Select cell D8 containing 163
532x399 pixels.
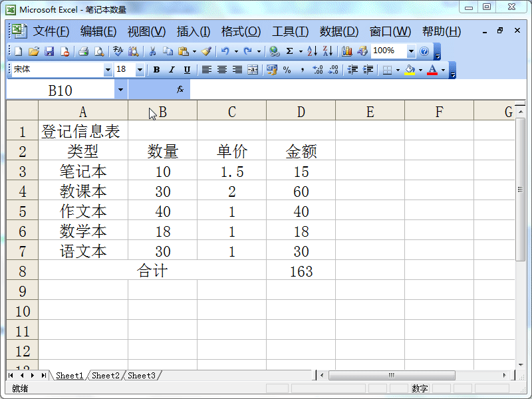click(x=301, y=271)
